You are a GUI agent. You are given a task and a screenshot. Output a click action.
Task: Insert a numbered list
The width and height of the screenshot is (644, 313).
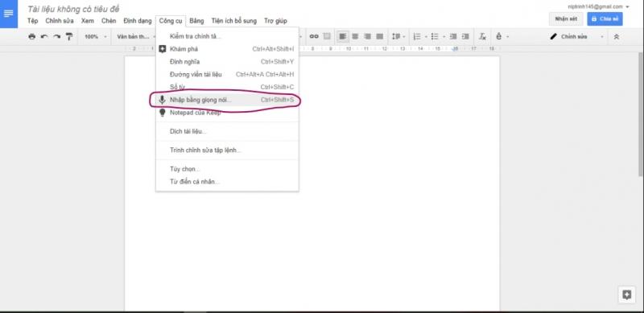pos(417,36)
